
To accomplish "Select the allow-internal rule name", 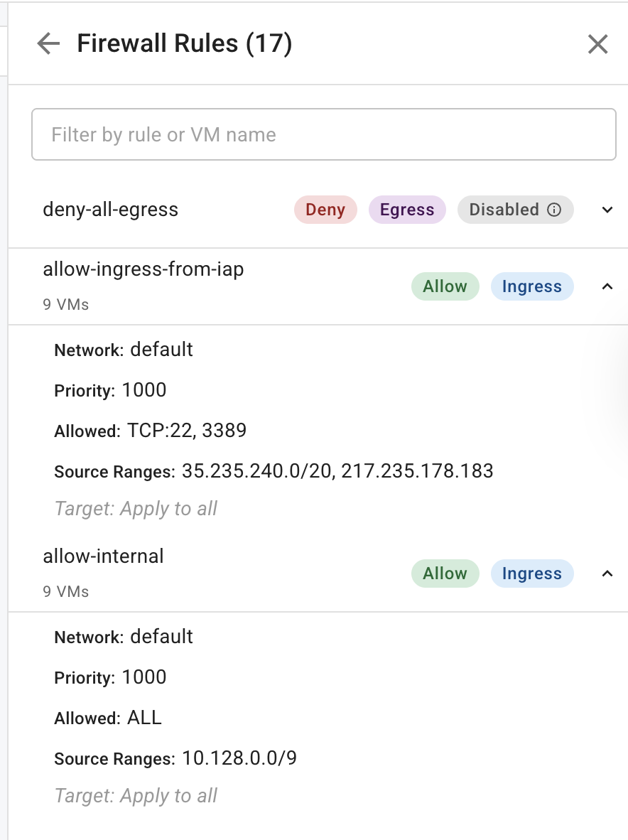I will coord(103,556).
